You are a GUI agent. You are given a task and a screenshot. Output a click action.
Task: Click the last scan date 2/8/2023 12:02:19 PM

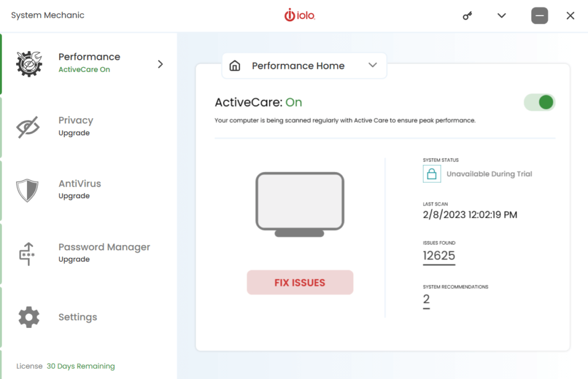click(x=470, y=215)
